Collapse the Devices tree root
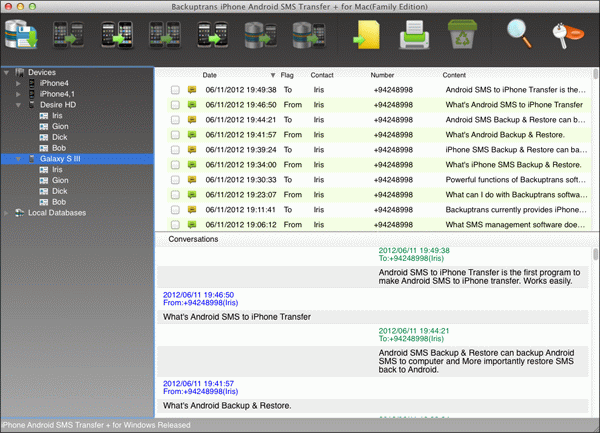Viewport: 600px width, 433px height. (x=7, y=72)
